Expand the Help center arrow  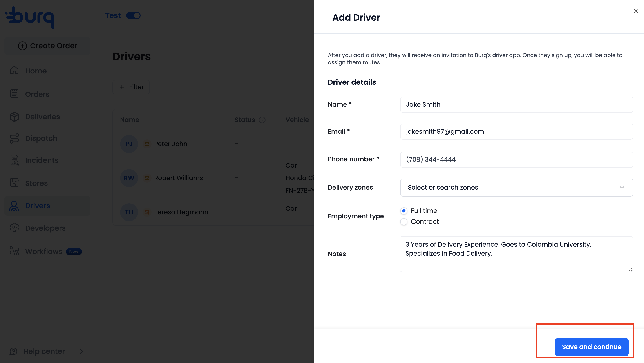[81, 351]
